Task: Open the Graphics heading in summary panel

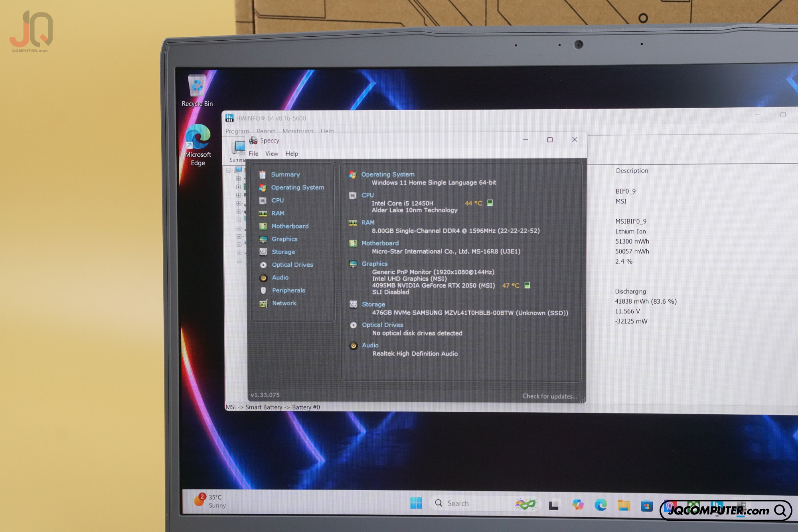Action: (375, 264)
